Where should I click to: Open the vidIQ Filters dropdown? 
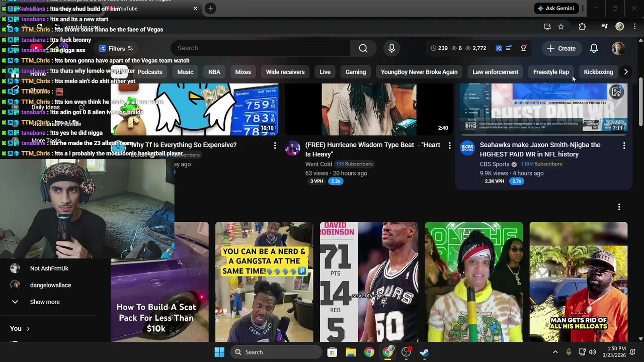coord(116,48)
